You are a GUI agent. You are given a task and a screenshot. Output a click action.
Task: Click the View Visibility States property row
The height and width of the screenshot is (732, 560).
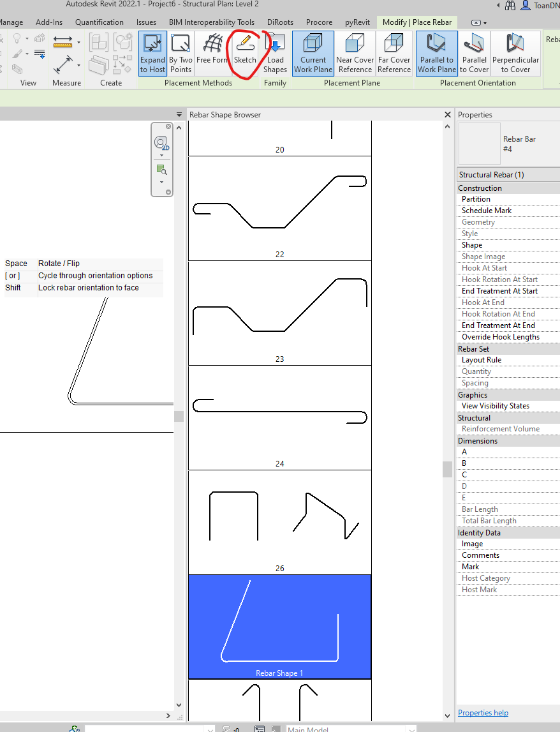(x=508, y=406)
